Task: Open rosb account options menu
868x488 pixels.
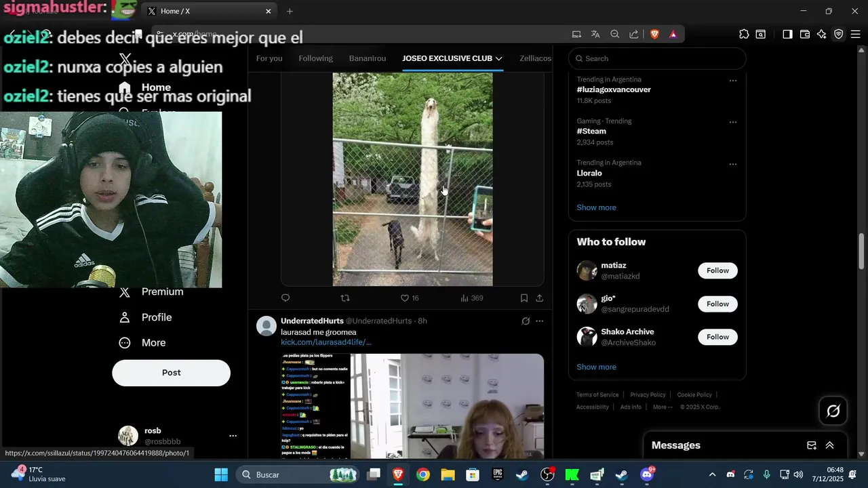Action: click(x=233, y=436)
